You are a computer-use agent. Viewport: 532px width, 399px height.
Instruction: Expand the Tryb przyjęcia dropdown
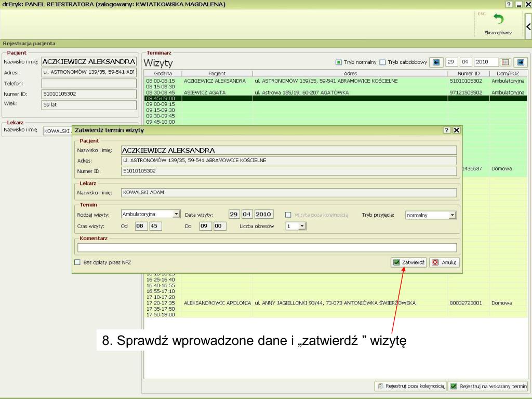(452, 215)
